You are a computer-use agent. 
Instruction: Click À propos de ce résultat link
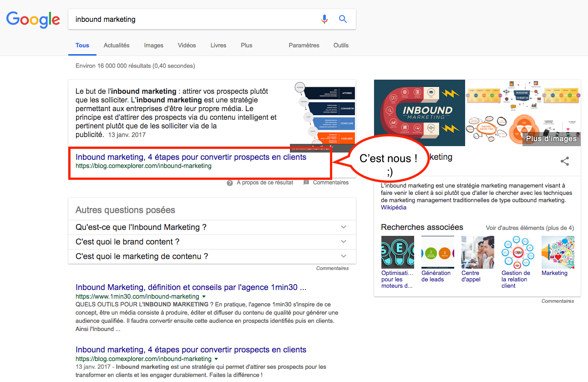[265, 183]
